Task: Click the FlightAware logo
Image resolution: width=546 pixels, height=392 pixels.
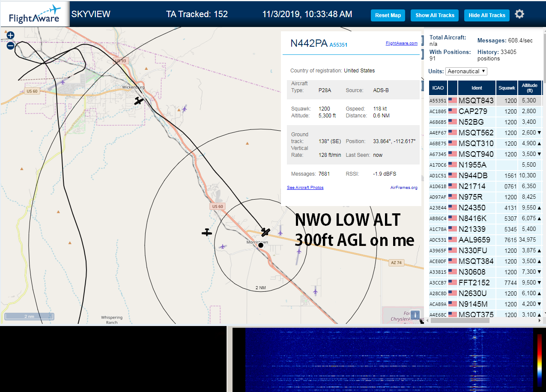Action: pos(35,14)
